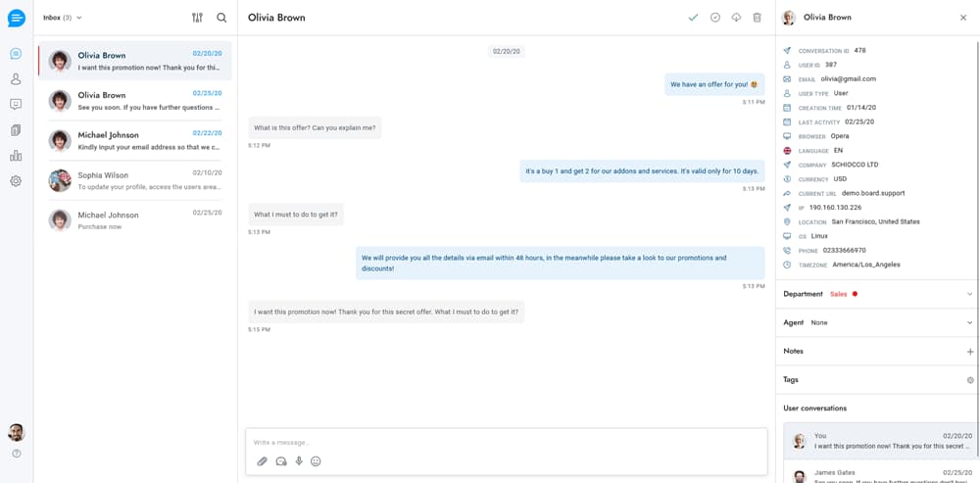This screenshot has width=980, height=483.
Task: Select Michael Johnson conversation dated 02/22/20
Action: 135,140
